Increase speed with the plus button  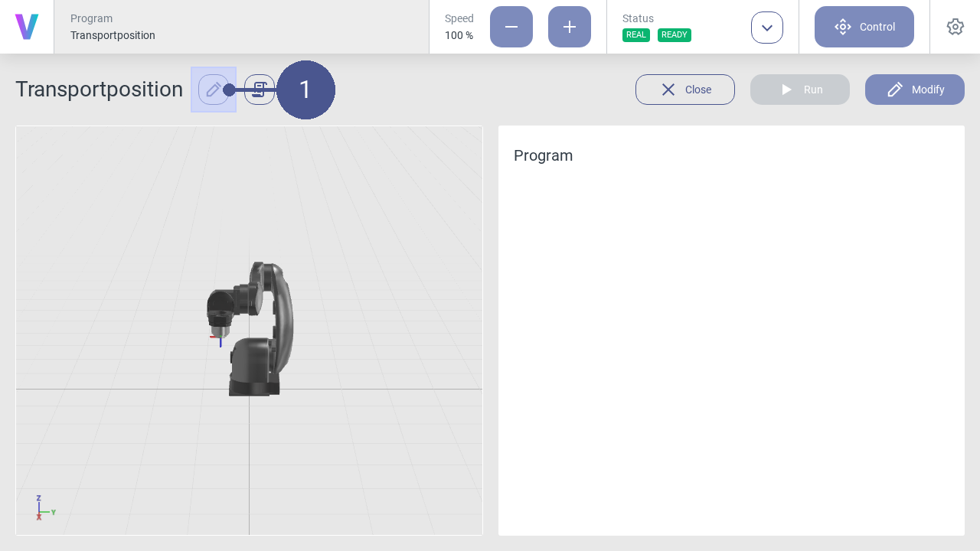coord(570,27)
